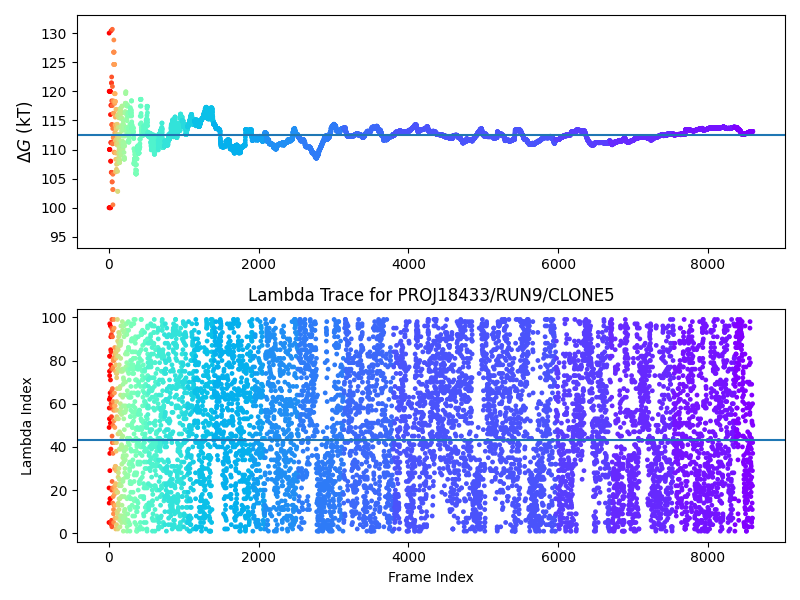Click the Lambda Index y-axis label
The image size is (800, 600).
(27, 426)
